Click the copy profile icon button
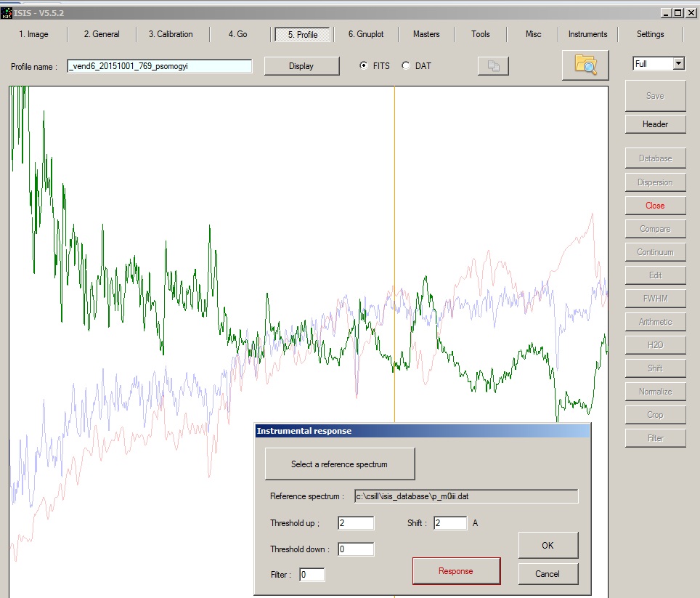The height and width of the screenshot is (598, 700). point(493,66)
